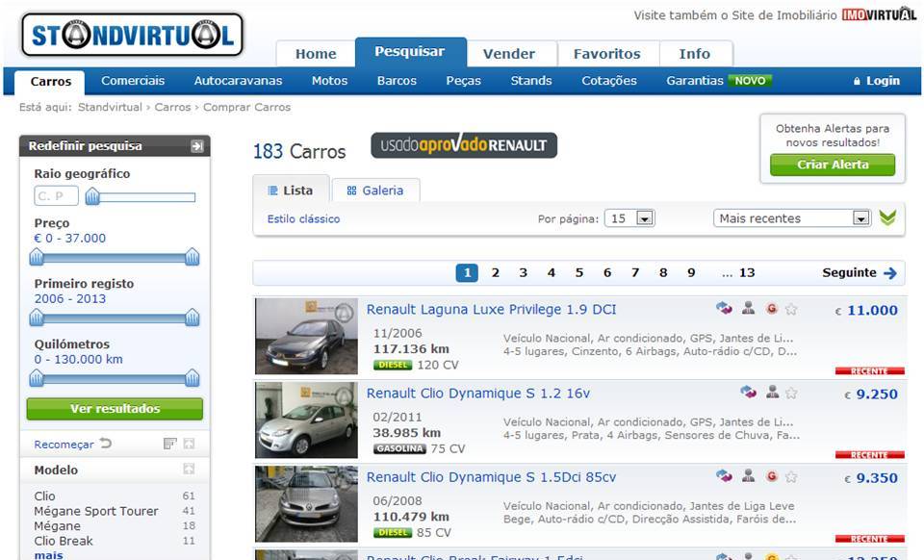Image resolution: width=924 pixels, height=560 pixels.
Task: Go to results page 13
Action: click(747, 272)
